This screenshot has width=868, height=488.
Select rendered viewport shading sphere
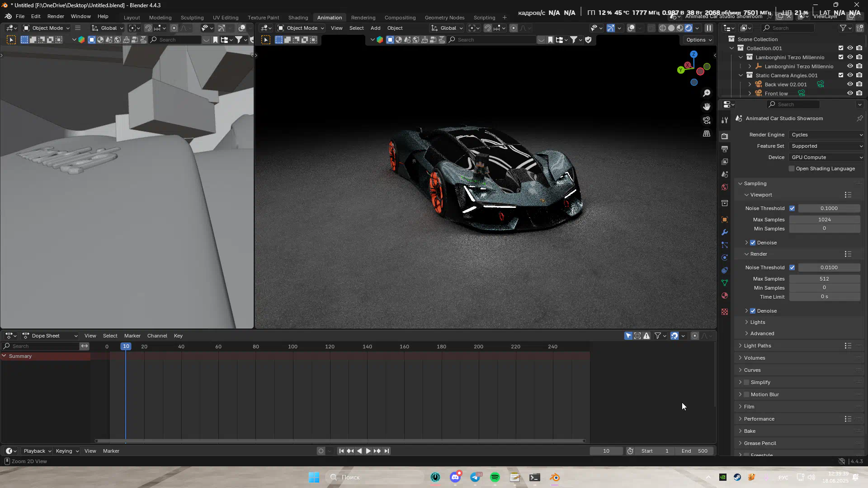tap(689, 28)
